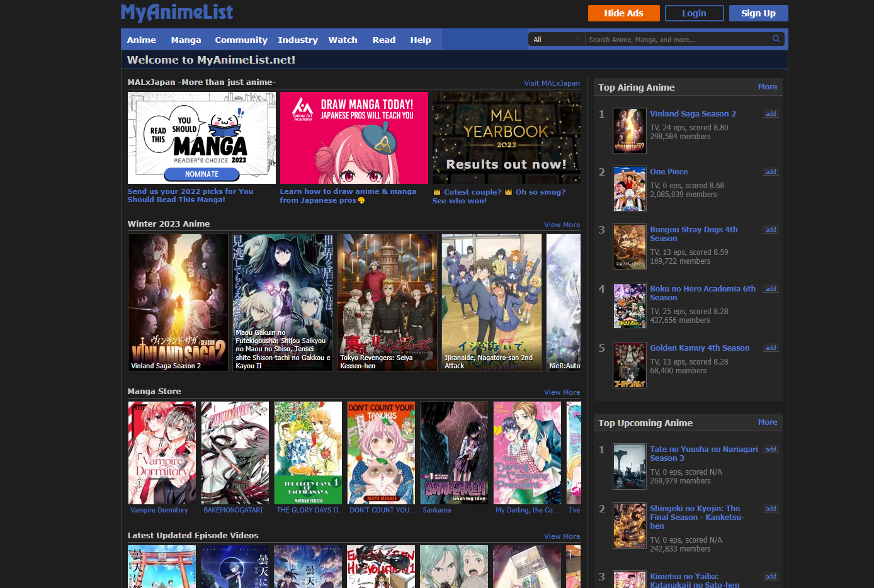Open the Read menu

[x=383, y=40]
